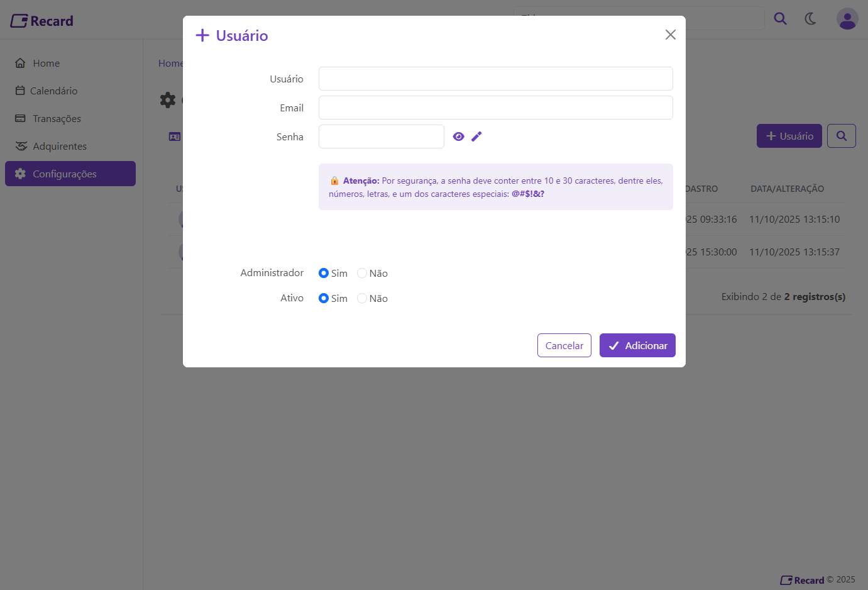
Task: Select Não for Administrador
Action: tap(362, 273)
